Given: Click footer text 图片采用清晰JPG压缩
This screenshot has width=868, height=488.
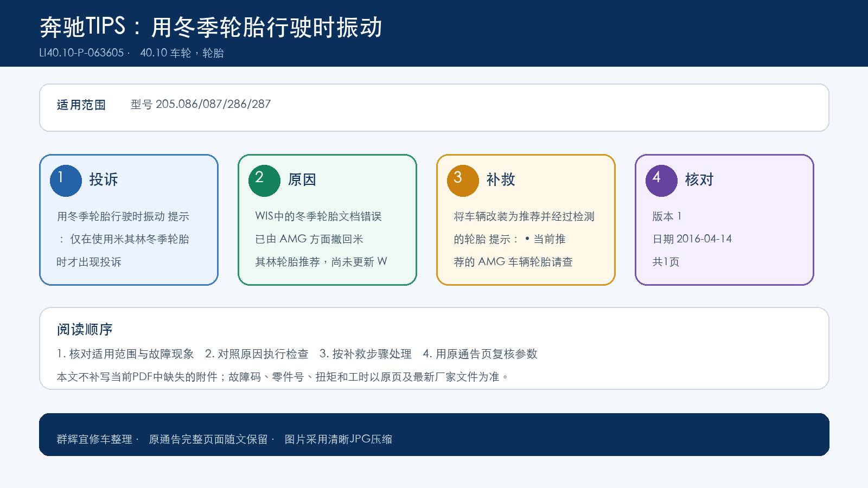Looking at the screenshot, I should 339,439.
